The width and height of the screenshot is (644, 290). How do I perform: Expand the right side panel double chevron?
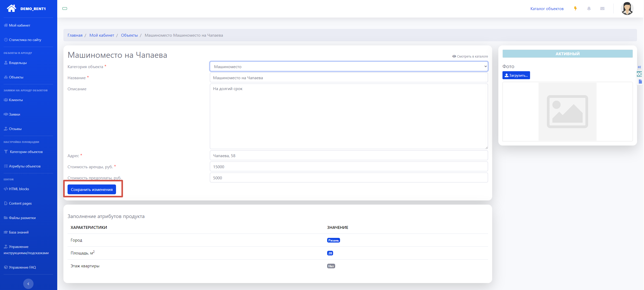639,67
